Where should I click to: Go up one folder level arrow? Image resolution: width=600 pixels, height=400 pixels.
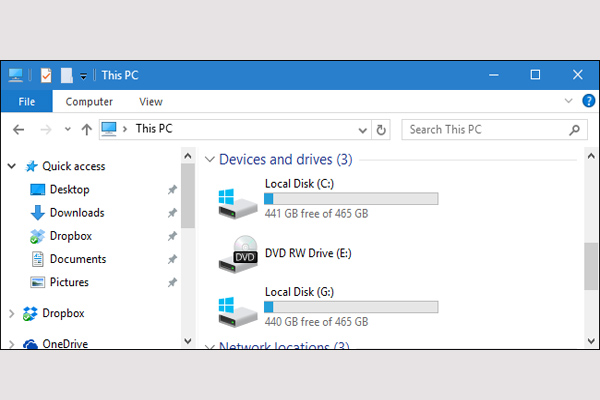[x=87, y=129]
